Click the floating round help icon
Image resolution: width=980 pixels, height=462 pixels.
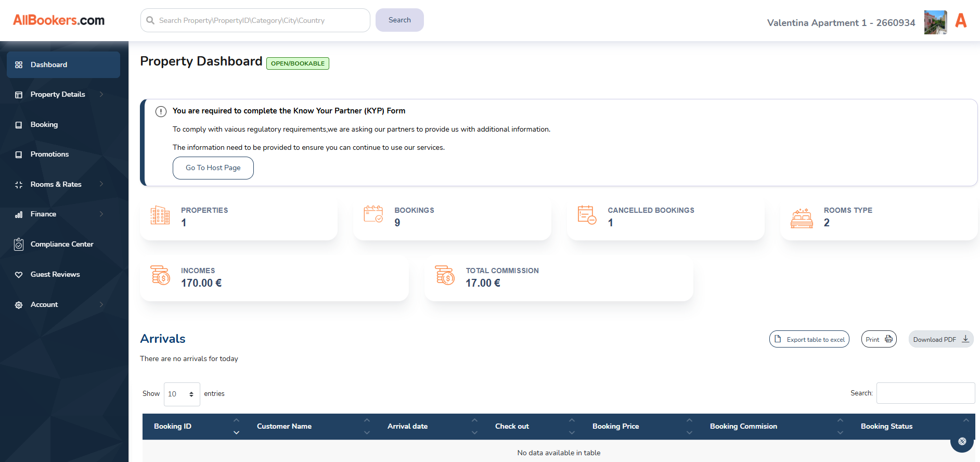(x=962, y=441)
